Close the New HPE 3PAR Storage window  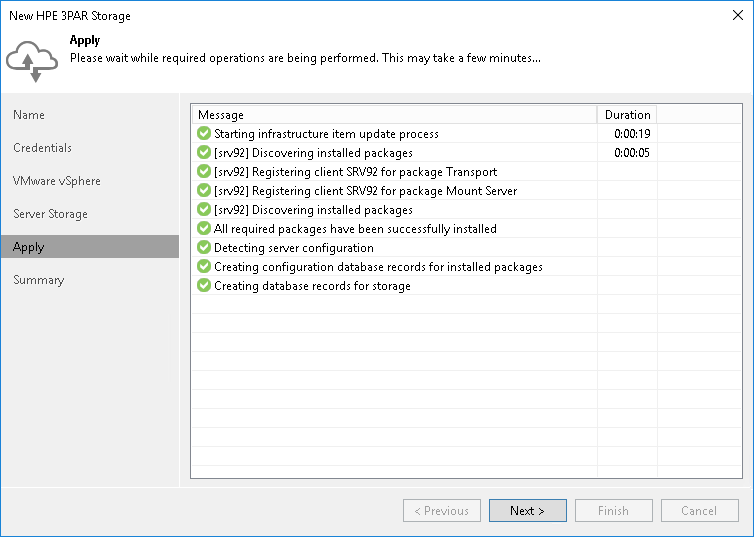[736, 16]
